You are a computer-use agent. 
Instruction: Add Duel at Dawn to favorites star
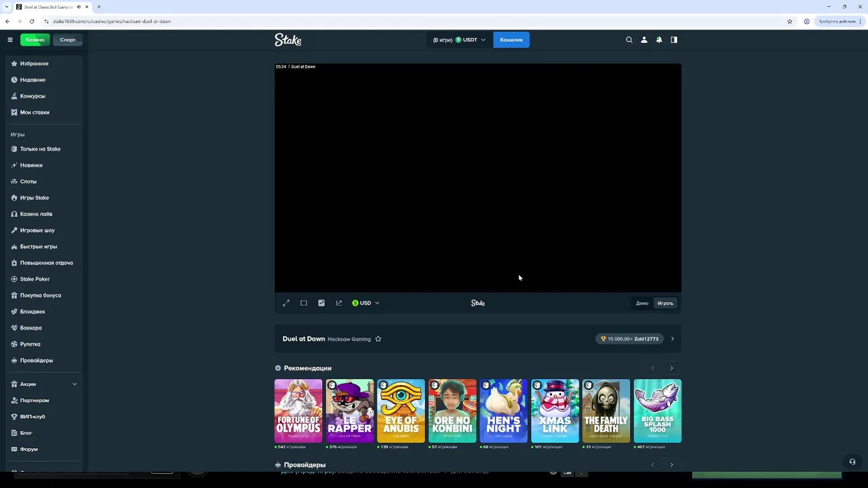coord(378,339)
